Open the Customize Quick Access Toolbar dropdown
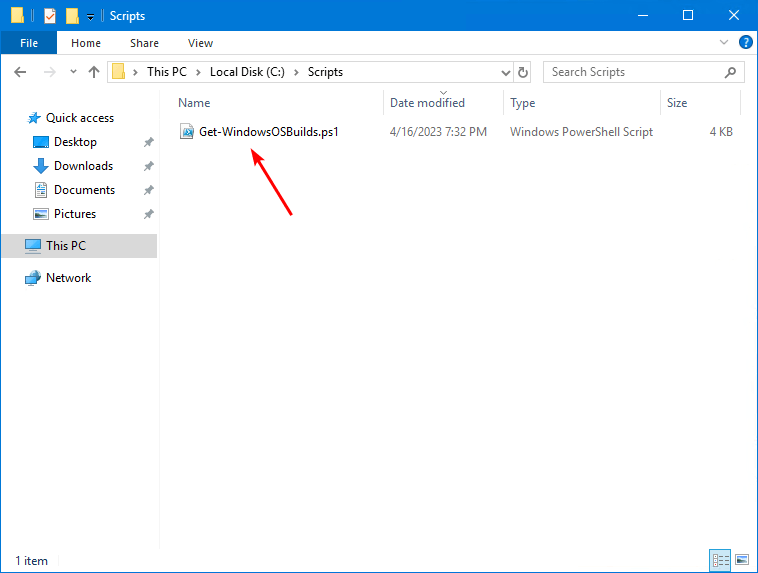This screenshot has width=758, height=573. pos(90,16)
